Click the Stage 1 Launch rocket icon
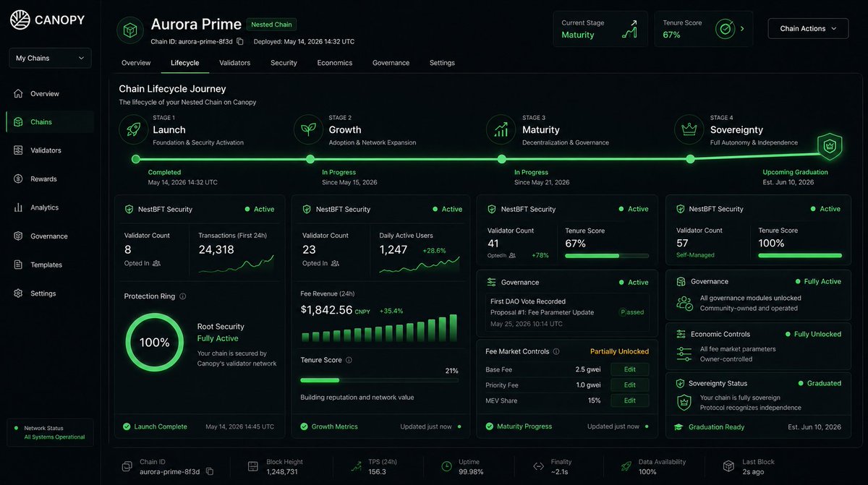The width and height of the screenshot is (868, 485). click(x=133, y=129)
